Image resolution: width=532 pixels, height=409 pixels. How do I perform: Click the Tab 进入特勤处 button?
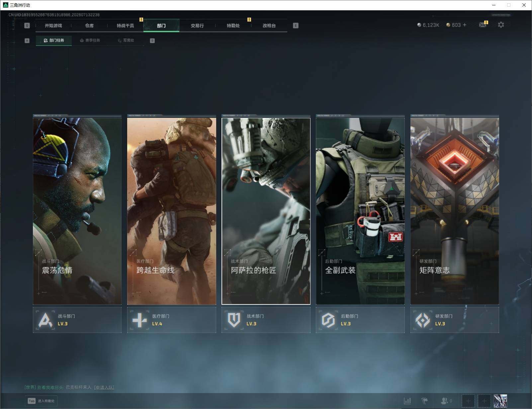coord(41,401)
